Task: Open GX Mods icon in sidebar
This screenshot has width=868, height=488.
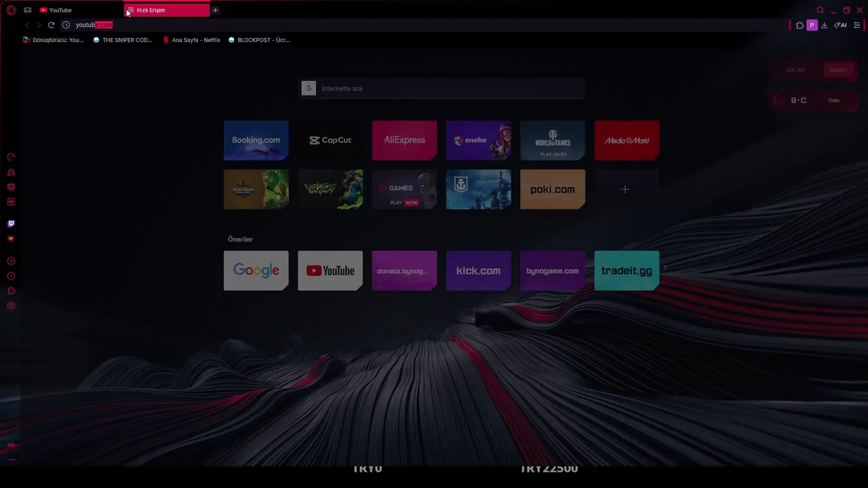Action: point(11,202)
